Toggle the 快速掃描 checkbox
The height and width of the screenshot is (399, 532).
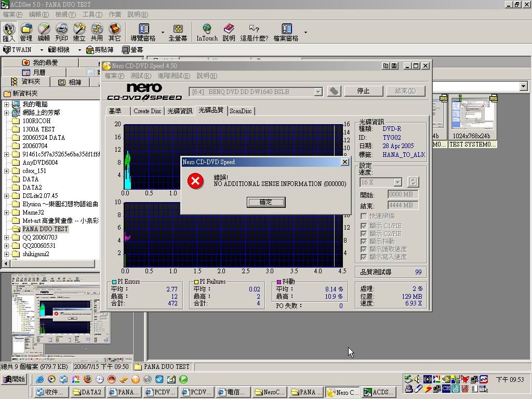click(364, 216)
